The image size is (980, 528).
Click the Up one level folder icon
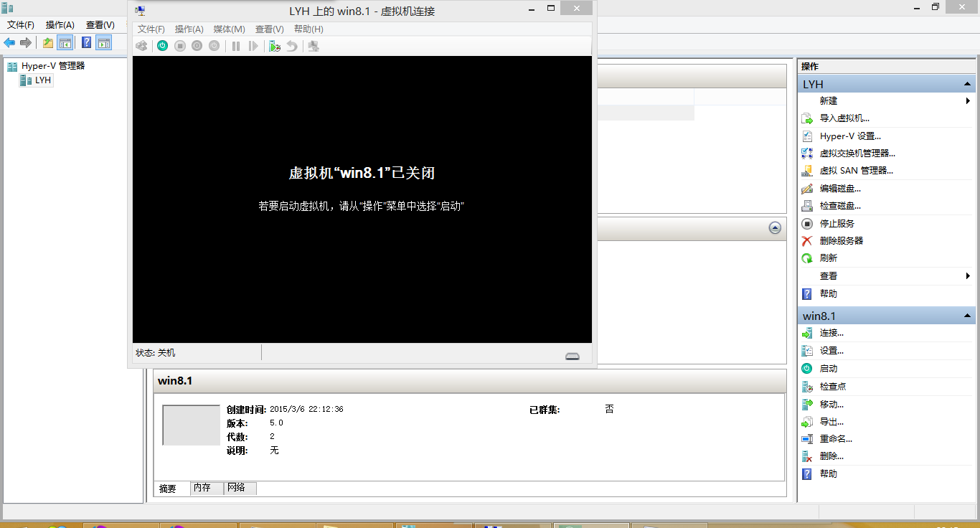point(48,43)
